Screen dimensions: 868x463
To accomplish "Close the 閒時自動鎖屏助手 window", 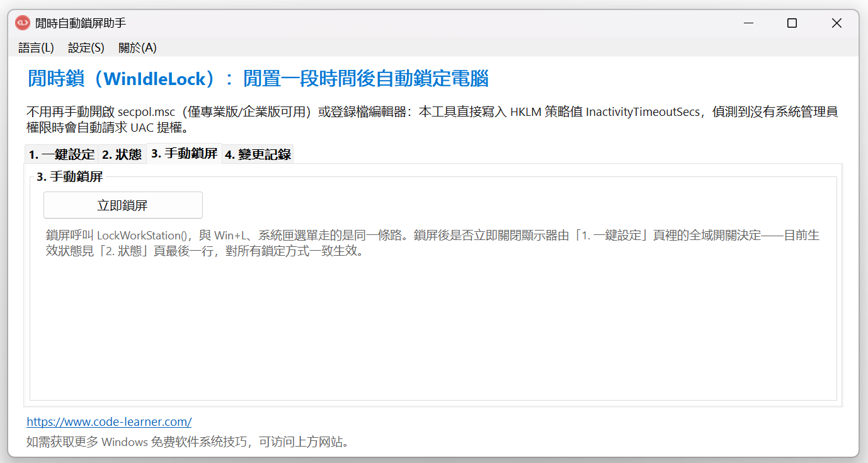I will tap(837, 23).
